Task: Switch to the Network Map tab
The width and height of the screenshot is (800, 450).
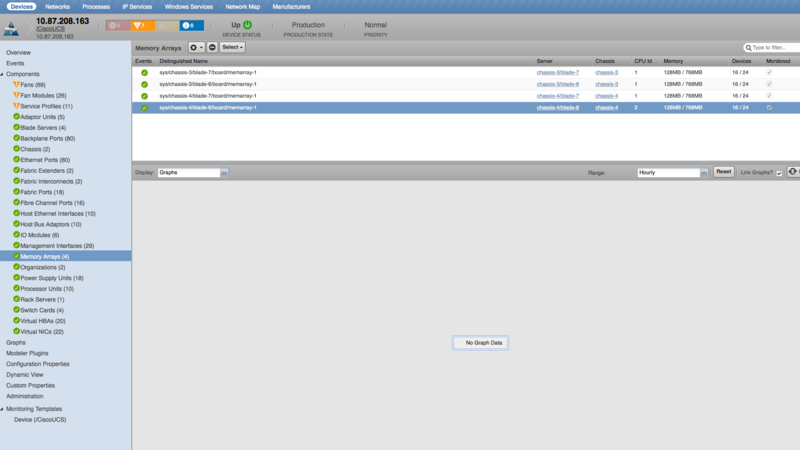Action: pyautogui.click(x=243, y=7)
